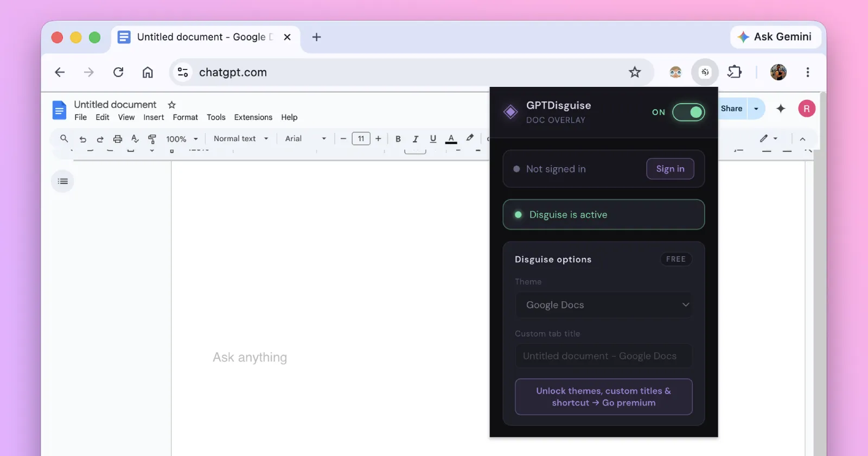Open the browser home page

(148, 72)
